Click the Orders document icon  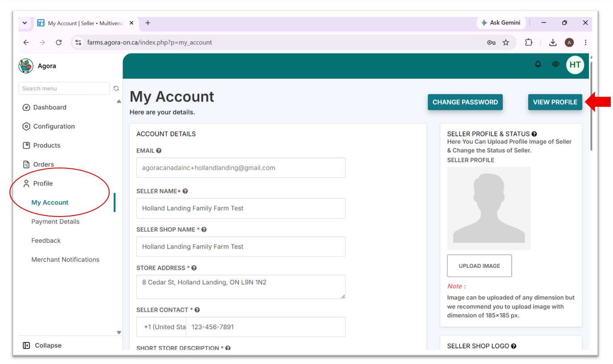(26, 164)
